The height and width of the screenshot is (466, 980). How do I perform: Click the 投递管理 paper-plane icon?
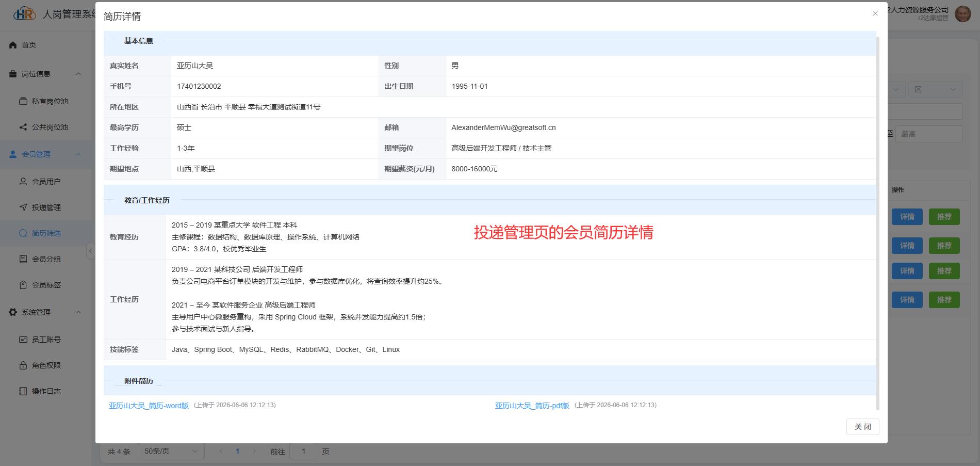[x=23, y=207]
